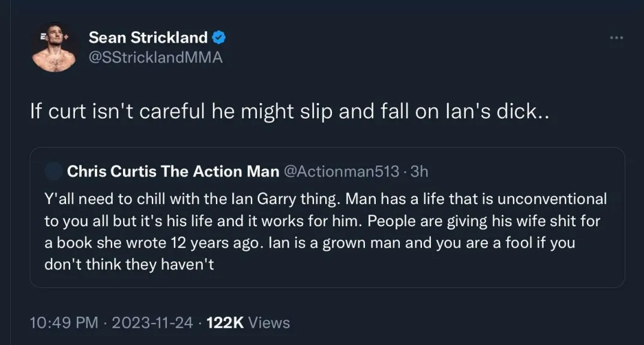Open the @SStricklandMMA handle link
Viewport: 644px width, 345px height.
(155, 58)
